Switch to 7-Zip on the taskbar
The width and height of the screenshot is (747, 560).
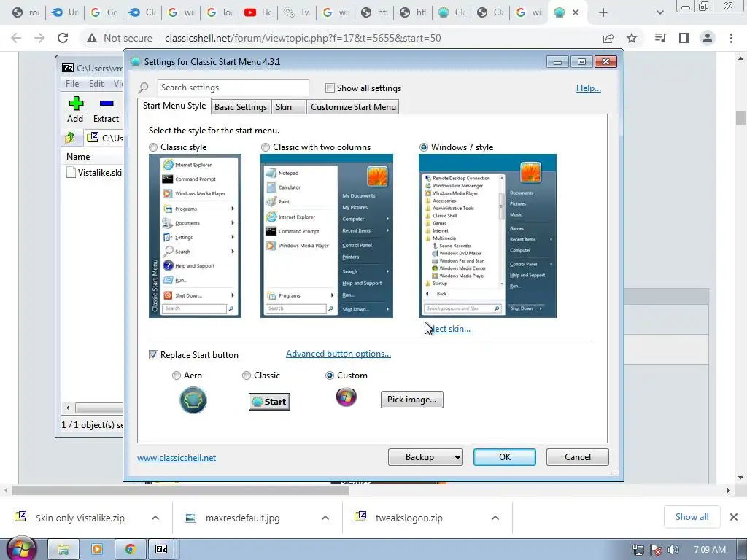(161, 549)
